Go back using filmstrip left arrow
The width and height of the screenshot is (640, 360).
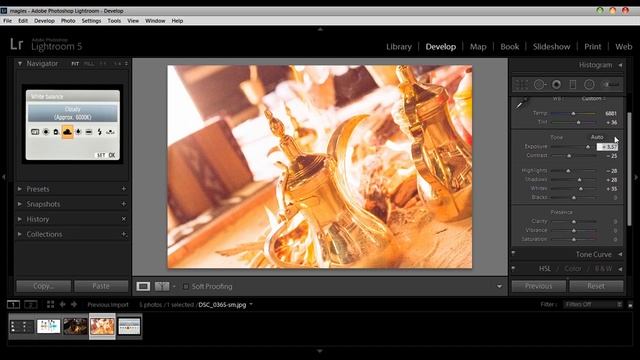tap(62, 304)
